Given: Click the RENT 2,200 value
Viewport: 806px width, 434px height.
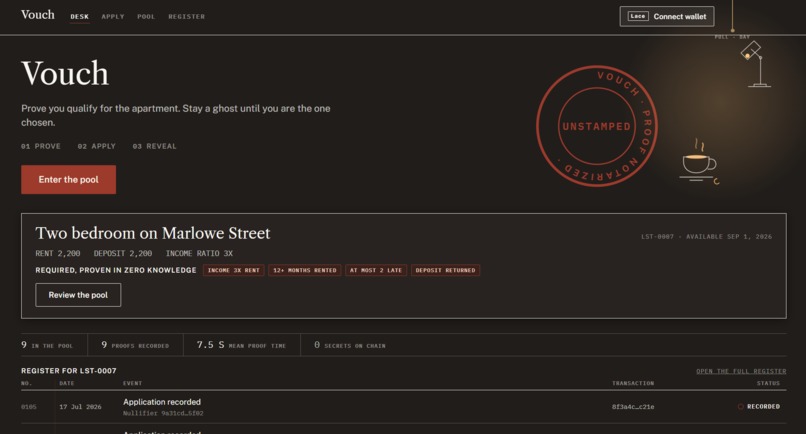Looking at the screenshot, I should click(x=58, y=254).
